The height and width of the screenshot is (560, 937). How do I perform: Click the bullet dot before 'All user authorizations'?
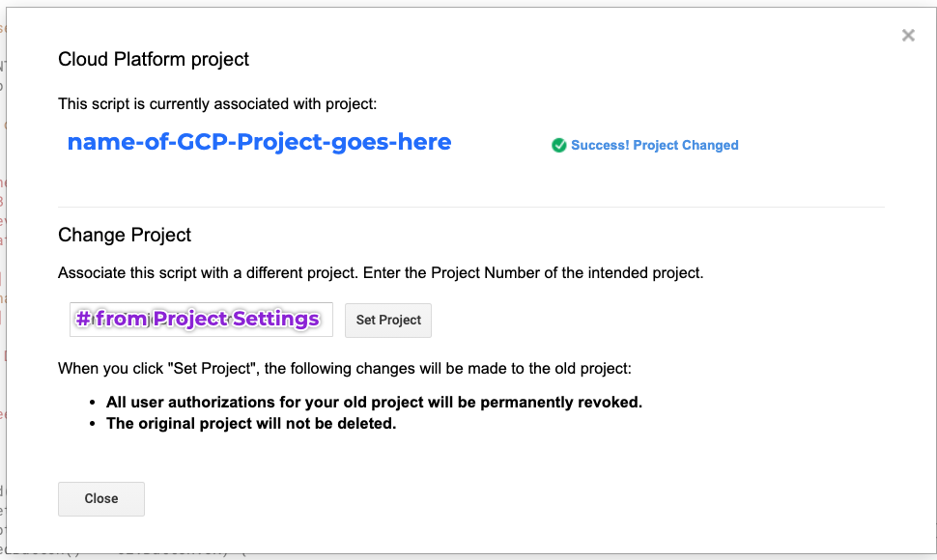coord(92,403)
